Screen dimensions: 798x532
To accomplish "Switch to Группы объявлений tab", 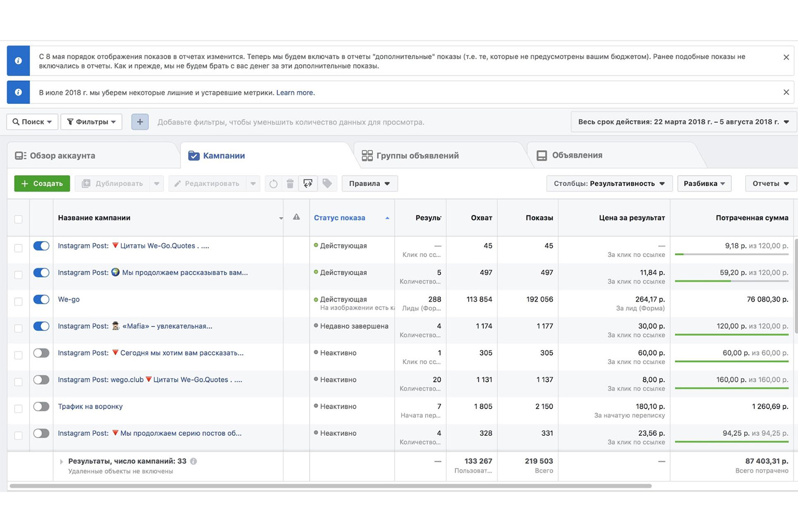I will point(410,155).
